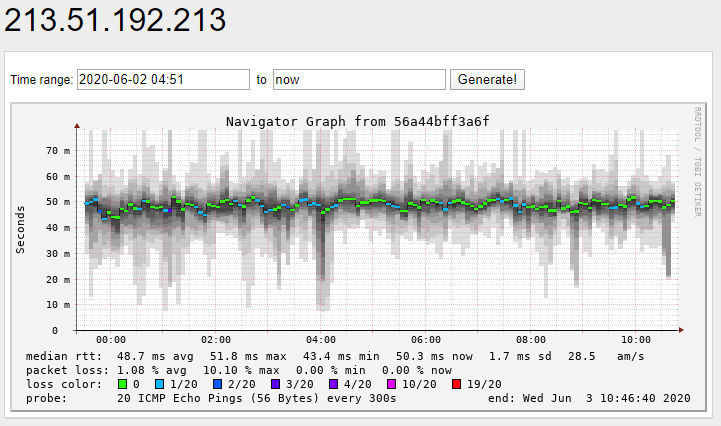Click the 'Seconds' axis title
The height and width of the screenshot is (426, 721).
[20, 230]
